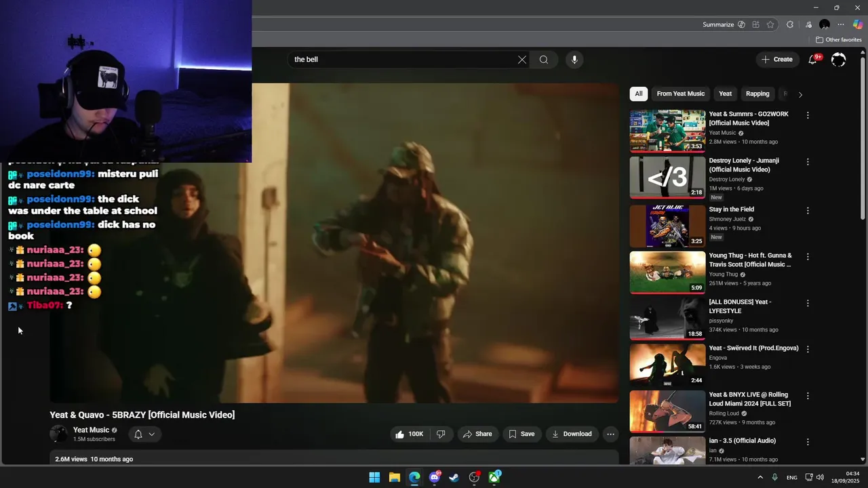Share the video
Screen dimensions: 868x488
pyautogui.click(x=477, y=434)
